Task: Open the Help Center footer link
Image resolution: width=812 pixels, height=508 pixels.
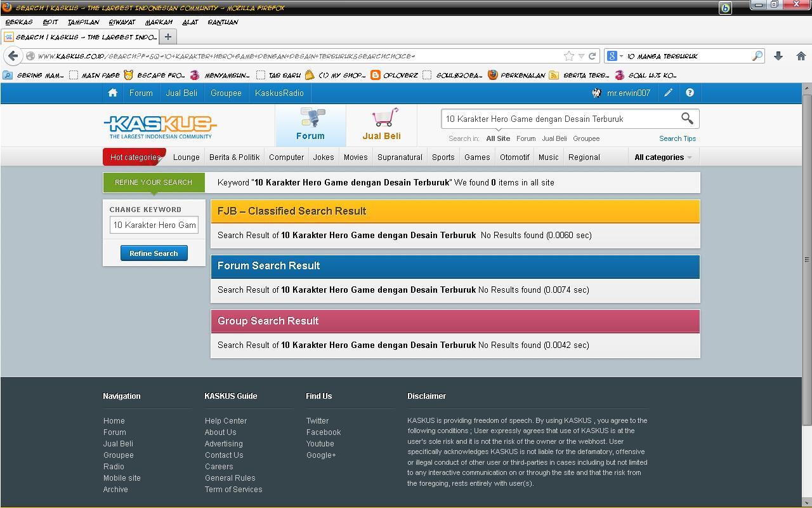Action: point(226,421)
